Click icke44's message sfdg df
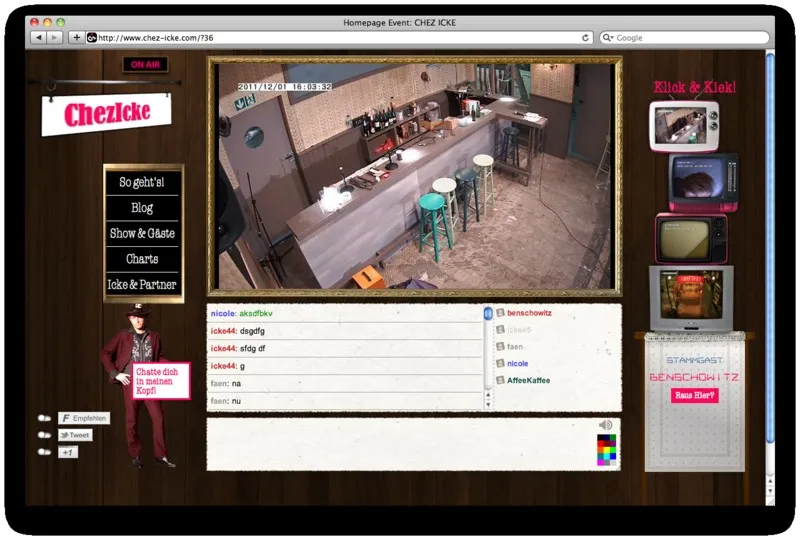The height and width of the screenshot is (540, 800). point(253,348)
